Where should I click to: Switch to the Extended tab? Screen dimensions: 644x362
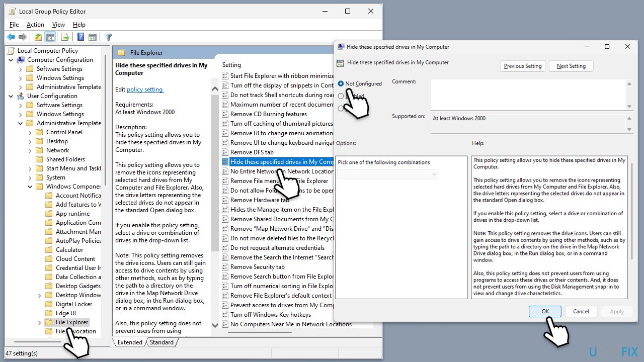coord(130,342)
